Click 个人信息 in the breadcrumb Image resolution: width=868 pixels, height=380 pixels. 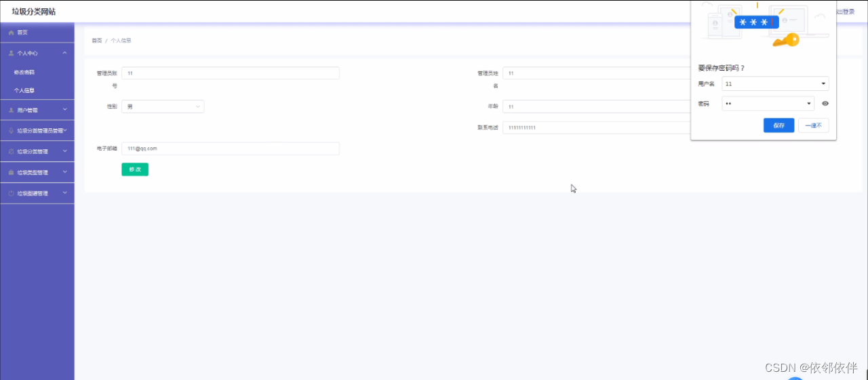121,41
